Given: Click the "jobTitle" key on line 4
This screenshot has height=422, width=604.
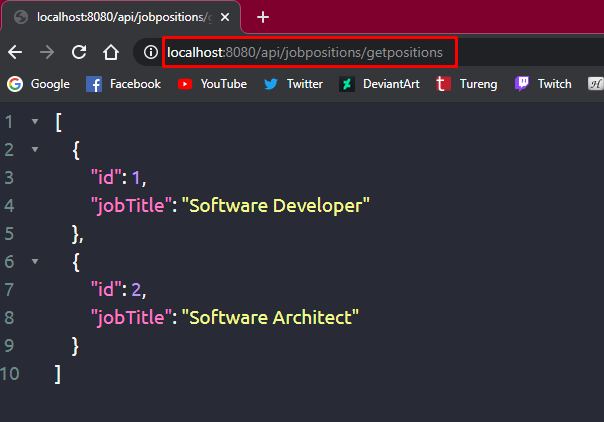Looking at the screenshot, I should tap(131, 206).
